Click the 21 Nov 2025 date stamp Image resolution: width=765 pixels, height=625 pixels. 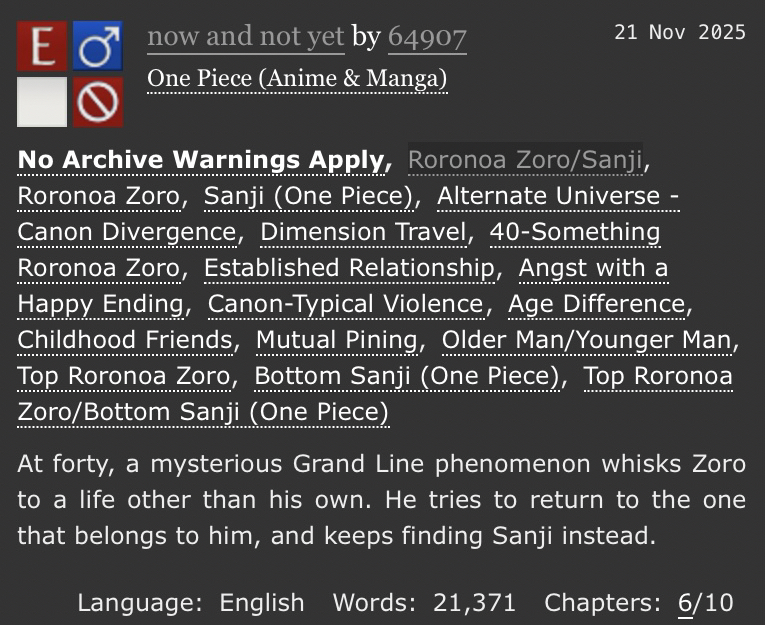click(x=680, y=32)
